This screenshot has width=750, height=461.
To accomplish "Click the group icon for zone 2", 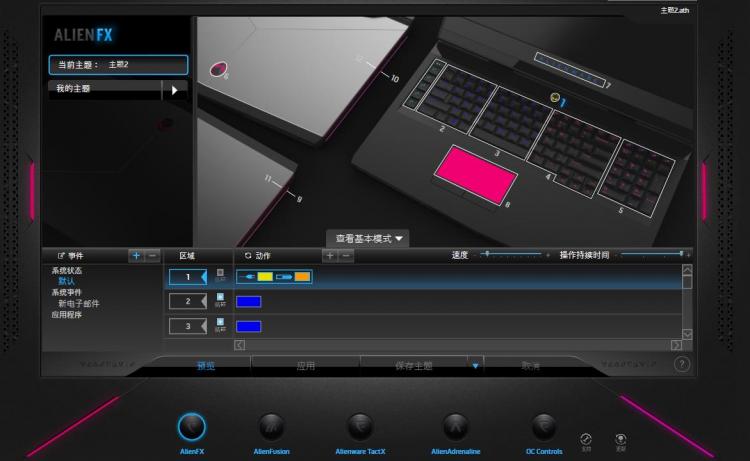I will coord(220,300).
